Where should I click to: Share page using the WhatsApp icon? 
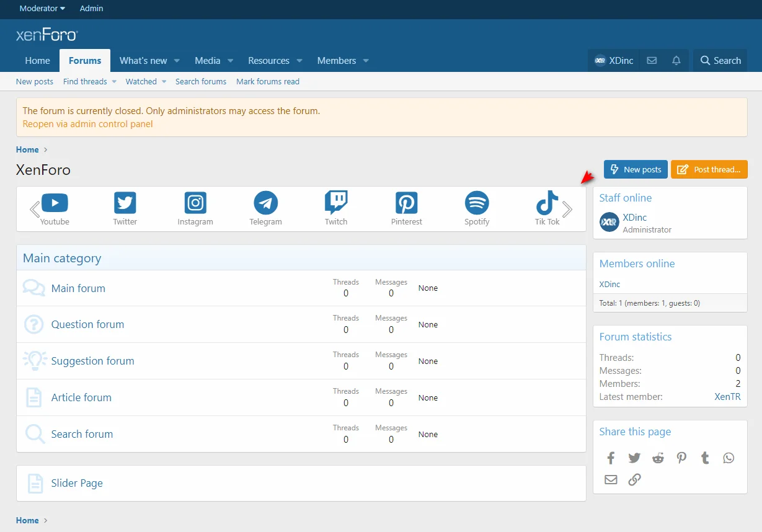pos(729,458)
